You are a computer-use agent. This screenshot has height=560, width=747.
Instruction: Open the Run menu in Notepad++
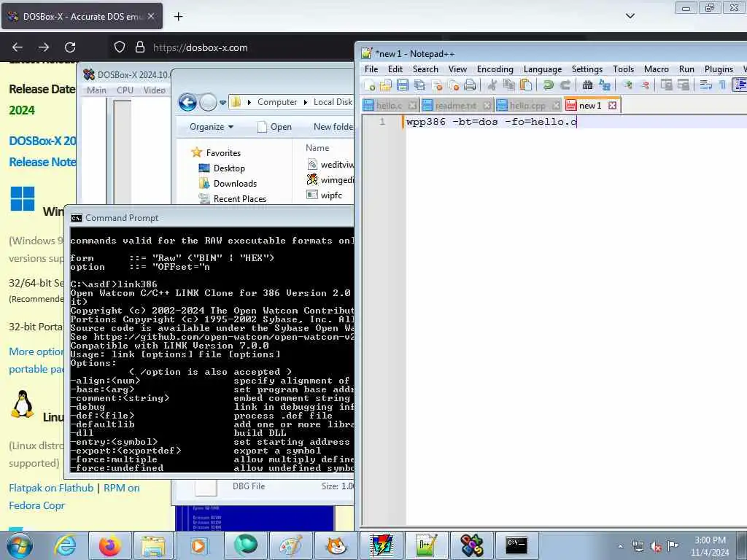[686, 69]
